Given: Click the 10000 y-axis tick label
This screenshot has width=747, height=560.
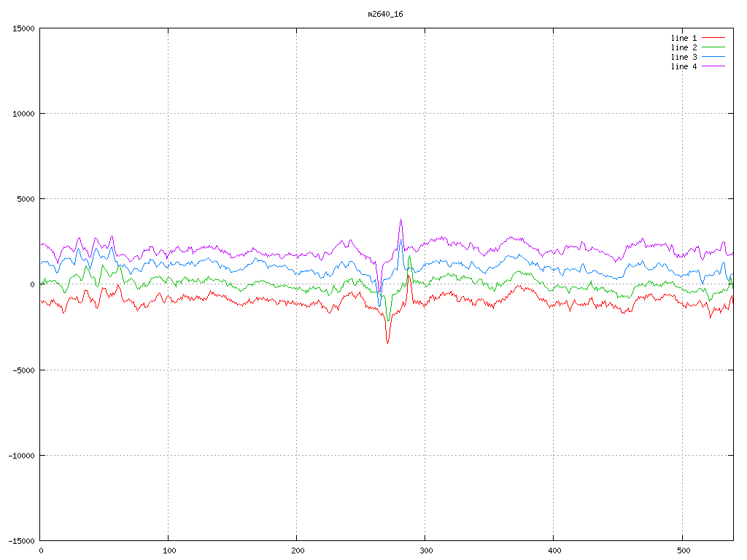Looking at the screenshot, I should [23, 114].
